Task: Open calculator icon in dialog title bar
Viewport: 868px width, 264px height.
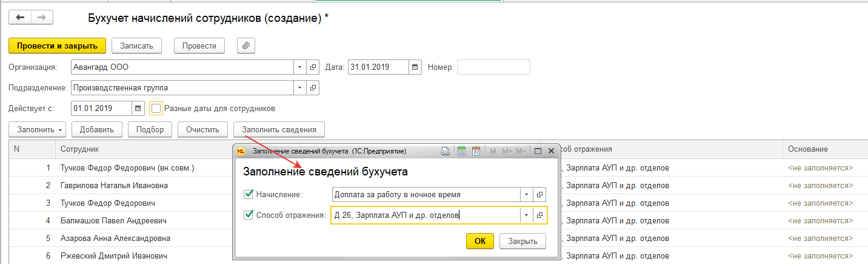Action: pyautogui.click(x=461, y=151)
